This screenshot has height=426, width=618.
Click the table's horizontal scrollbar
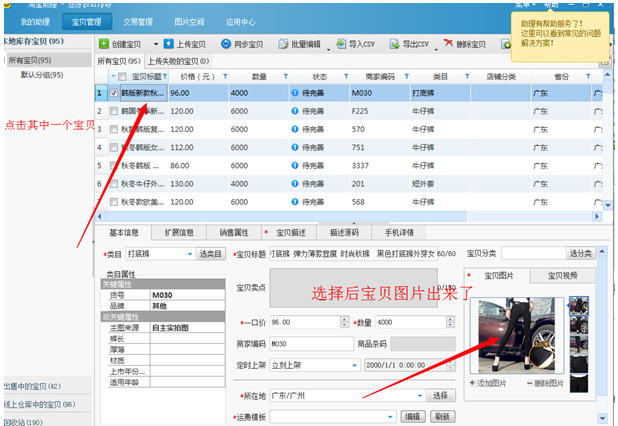pyautogui.click(x=286, y=216)
